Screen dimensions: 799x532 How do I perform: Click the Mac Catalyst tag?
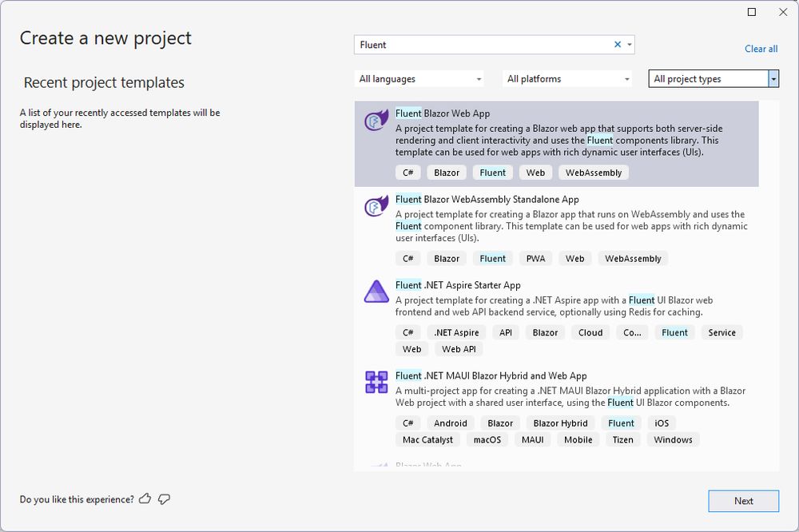tap(427, 440)
